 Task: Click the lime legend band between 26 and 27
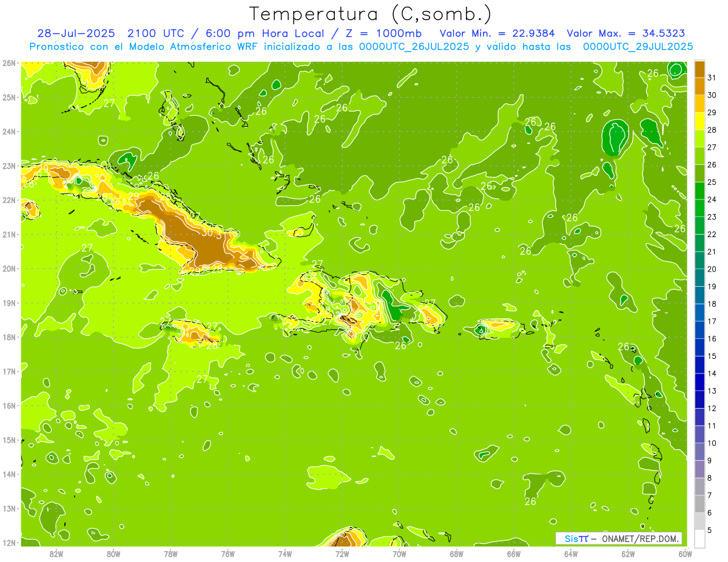point(699,156)
